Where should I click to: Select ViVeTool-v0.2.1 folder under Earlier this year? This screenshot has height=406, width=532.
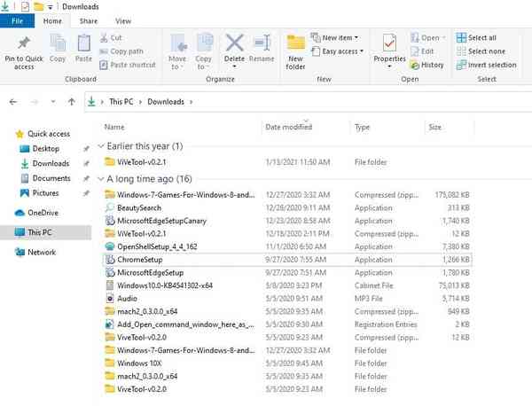[x=142, y=162]
